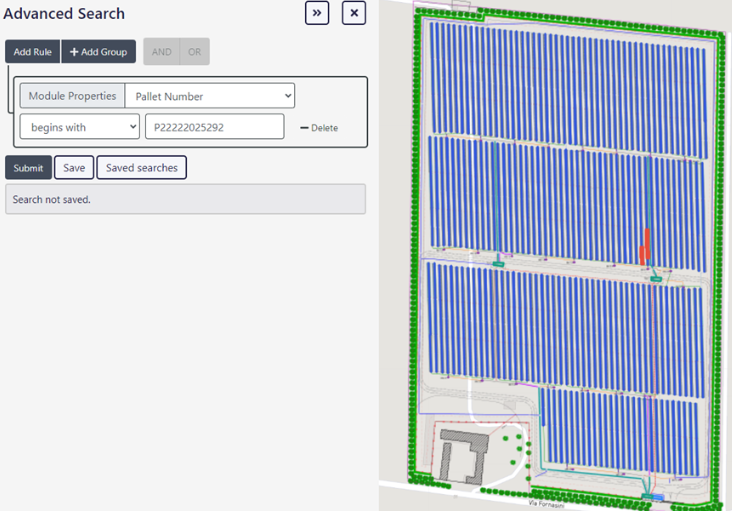
Task: Switch rule logic to AND
Action: pyautogui.click(x=161, y=52)
